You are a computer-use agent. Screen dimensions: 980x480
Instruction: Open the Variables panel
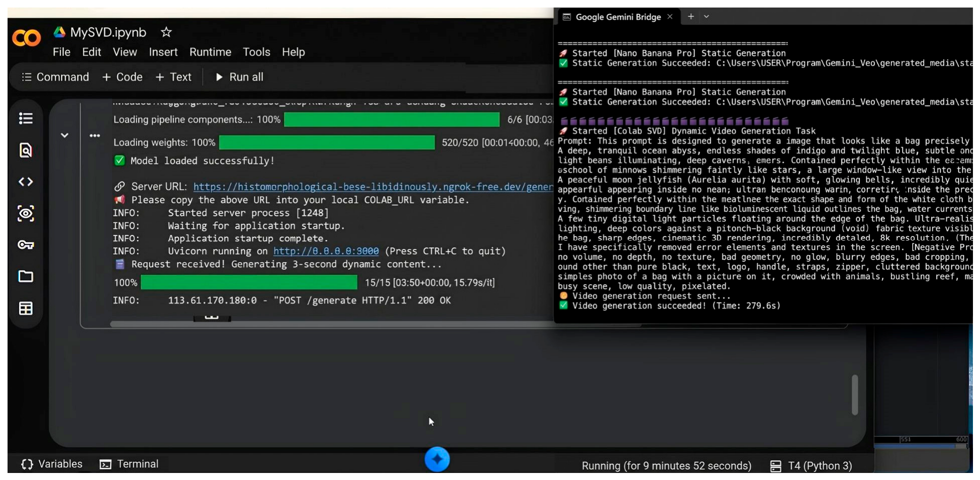click(52, 464)
